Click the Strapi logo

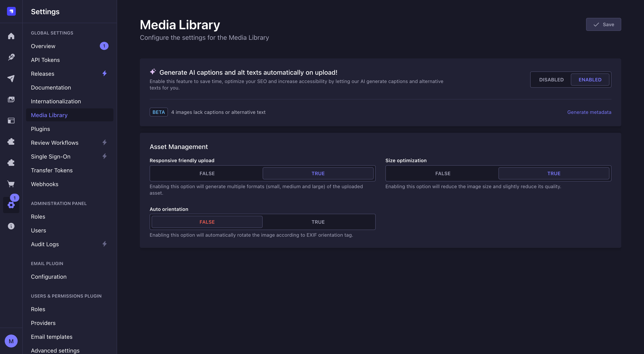coord(11,11)
